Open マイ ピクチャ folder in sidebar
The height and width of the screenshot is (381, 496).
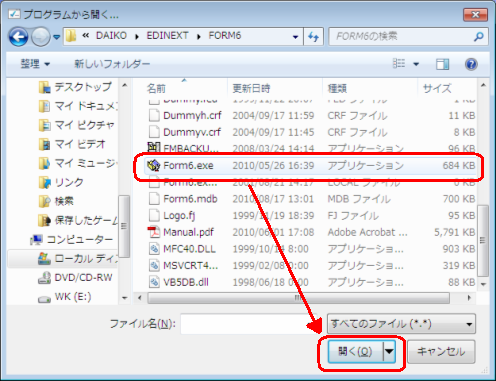(77, 125)
